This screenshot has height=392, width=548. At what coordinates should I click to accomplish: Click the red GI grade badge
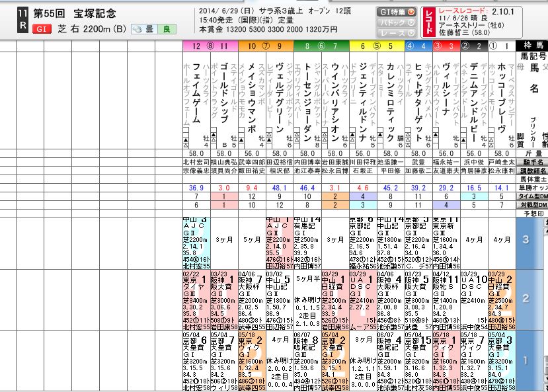pos(42,28)
